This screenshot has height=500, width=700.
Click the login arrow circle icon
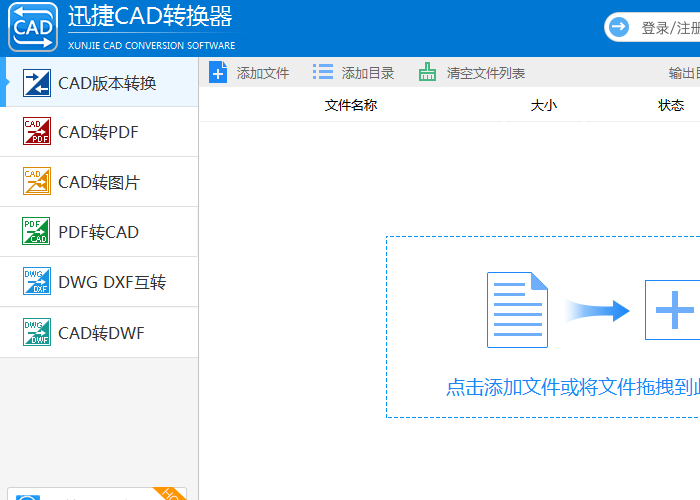point(619,27)
